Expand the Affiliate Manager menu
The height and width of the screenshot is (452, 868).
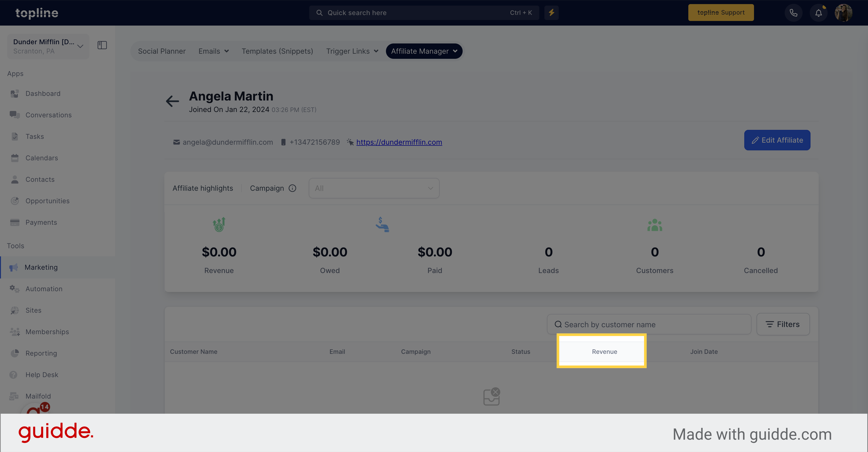(x=424, y=51)
